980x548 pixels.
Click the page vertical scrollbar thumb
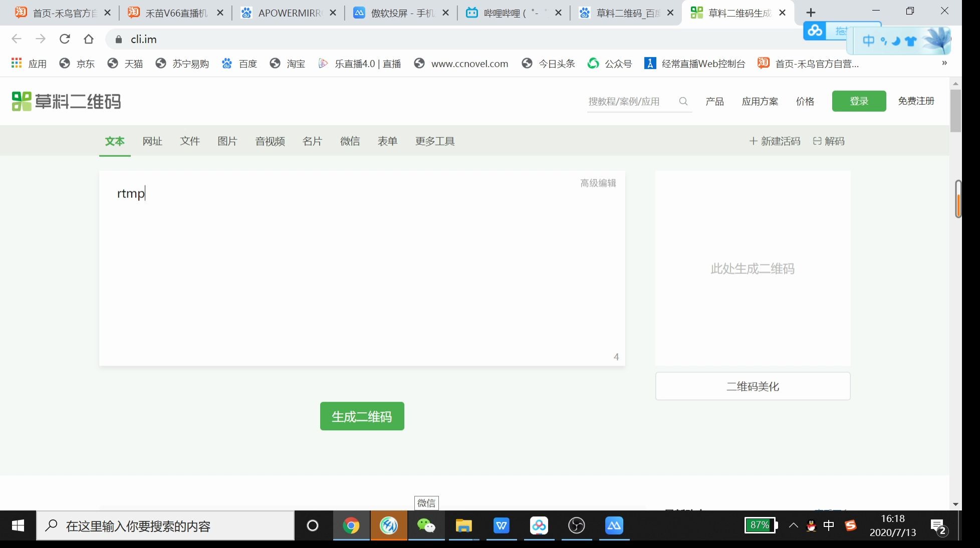point(955,110)
